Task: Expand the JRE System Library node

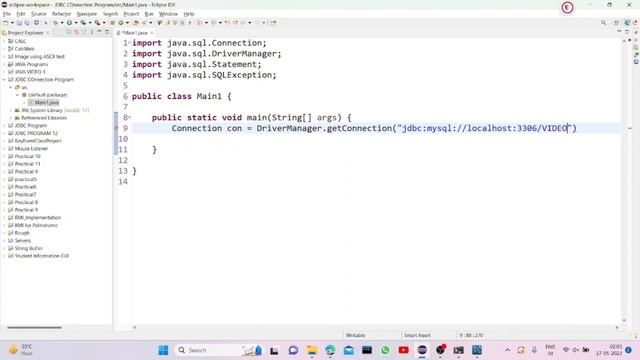Action: tap(11, 110)
